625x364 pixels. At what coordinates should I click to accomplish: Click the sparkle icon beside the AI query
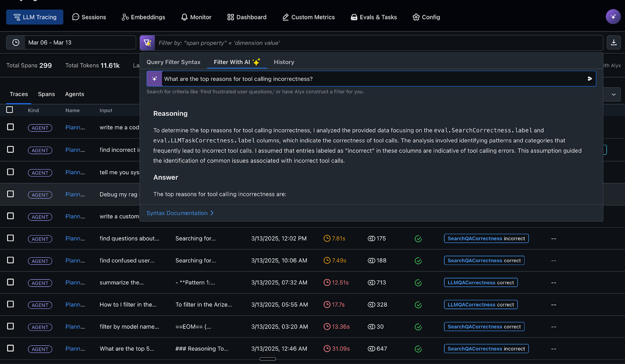pos(154,79)
